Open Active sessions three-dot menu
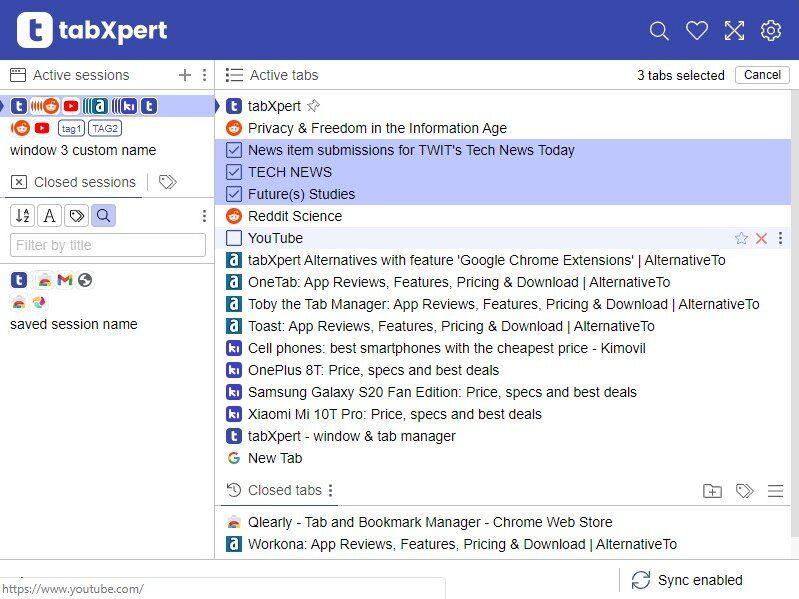Image resolution: width=799 pixels, height=599 pixels. coord(204,75)
